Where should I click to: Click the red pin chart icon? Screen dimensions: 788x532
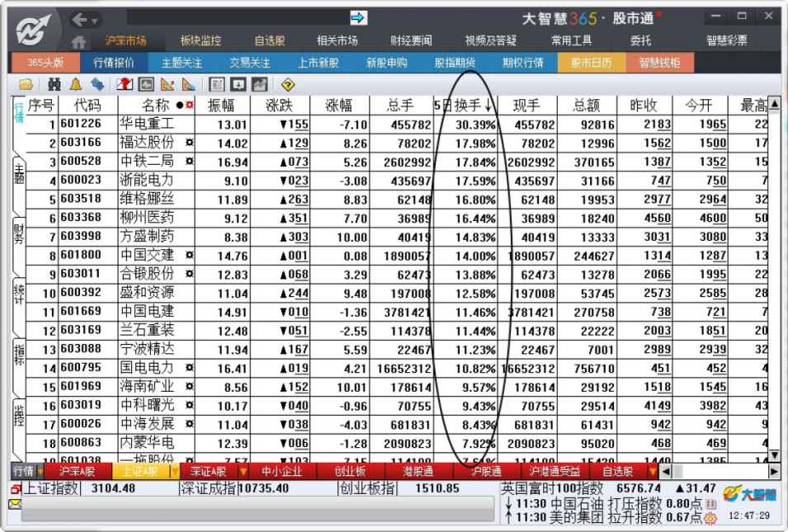pos(125,84)
